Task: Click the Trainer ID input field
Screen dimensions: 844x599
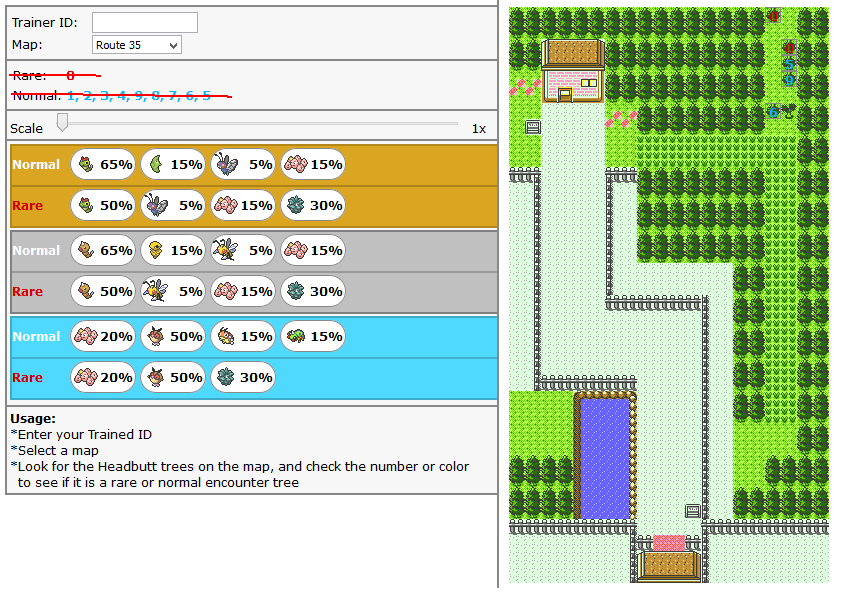Action: (145, 22)
